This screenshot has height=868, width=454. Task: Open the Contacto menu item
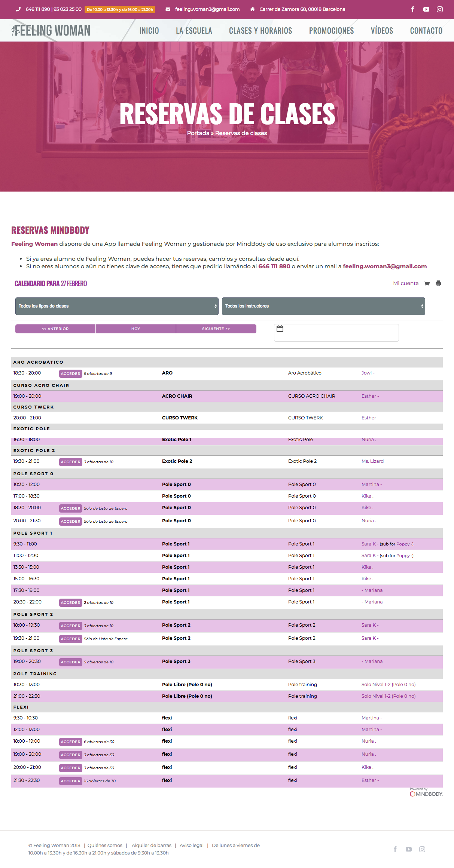point(426,31)
